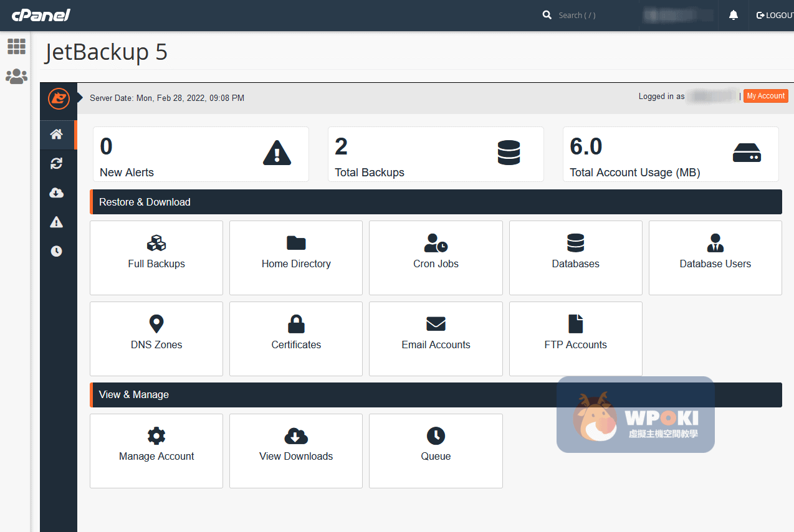Open Home Directory restore tile

pos(296,257)
